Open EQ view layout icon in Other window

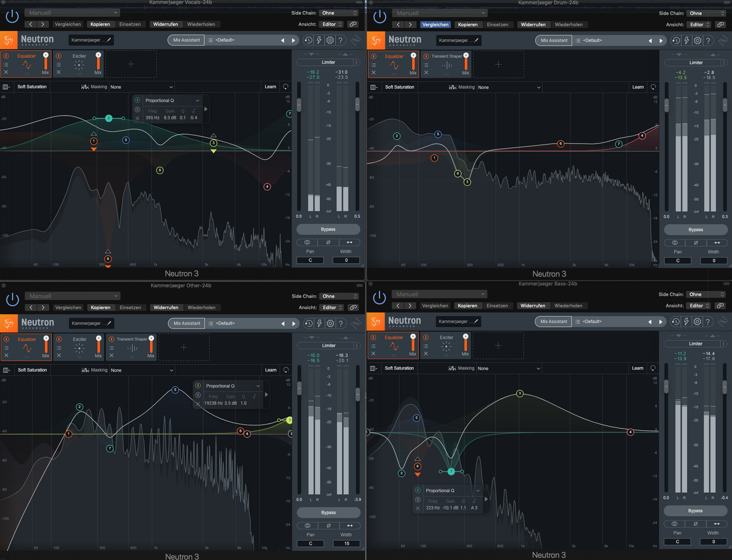point(6,370)
